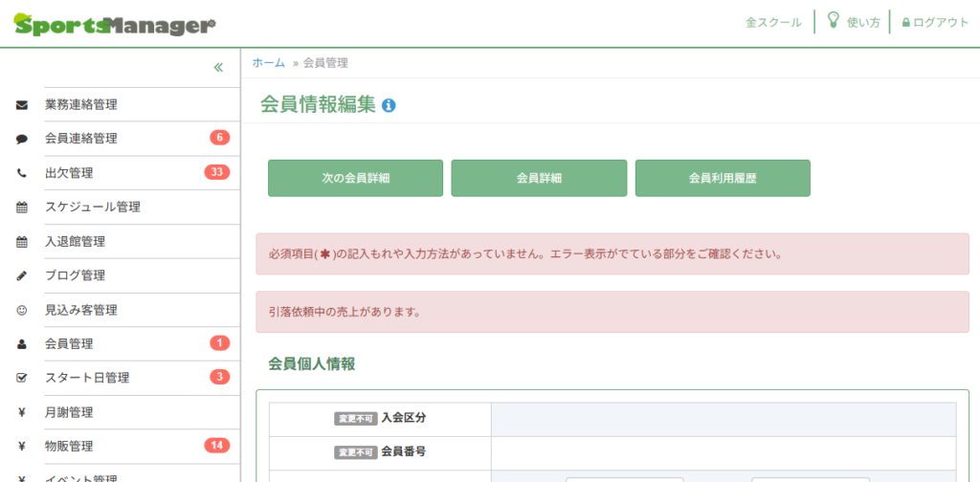
Task: Click the smiley icon for 見込み客管理
Action: [x=22, y=310]
